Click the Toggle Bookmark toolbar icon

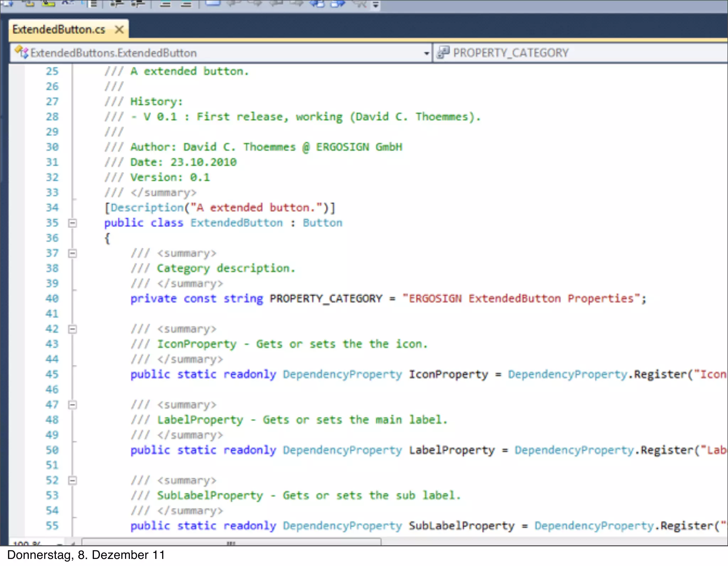pyautogui.click(x=213, y=4)
